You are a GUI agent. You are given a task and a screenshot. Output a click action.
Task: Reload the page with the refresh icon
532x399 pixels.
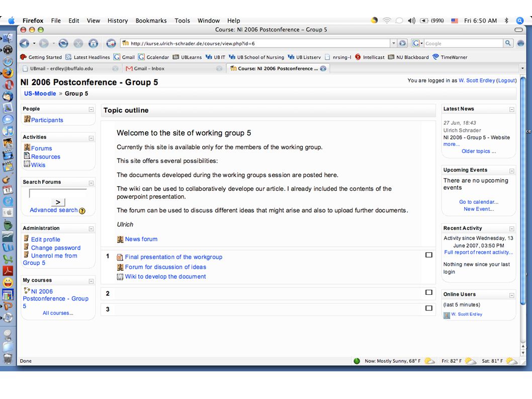point(63,43)
